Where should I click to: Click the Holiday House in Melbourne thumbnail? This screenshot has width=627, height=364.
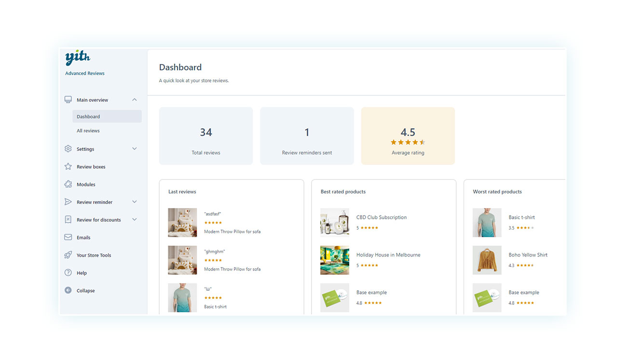pyautogui.click(x=335, y=260)
